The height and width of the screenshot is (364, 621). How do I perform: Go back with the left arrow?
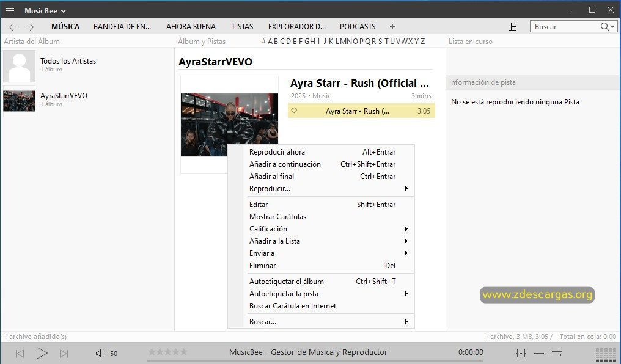click(13, 27)
